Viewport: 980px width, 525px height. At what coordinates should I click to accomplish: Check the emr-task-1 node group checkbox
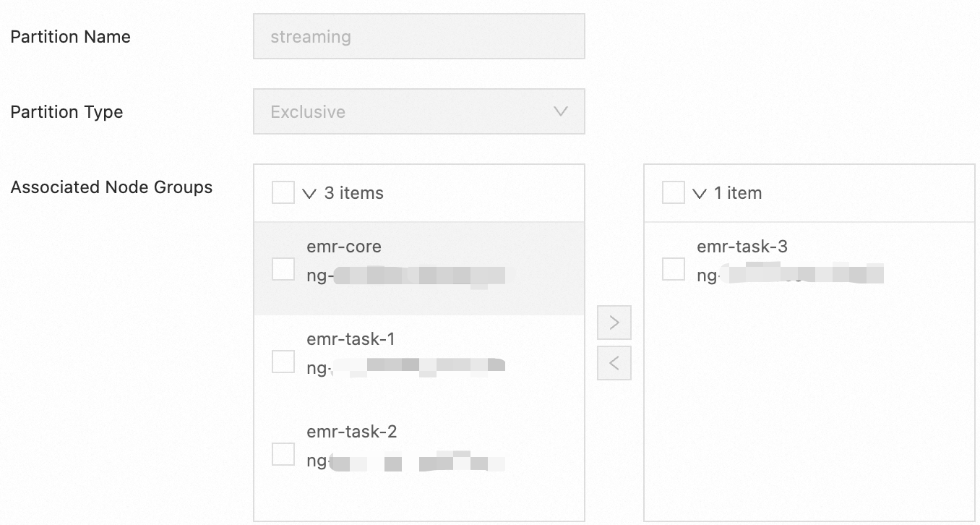[x=283, y=362]
